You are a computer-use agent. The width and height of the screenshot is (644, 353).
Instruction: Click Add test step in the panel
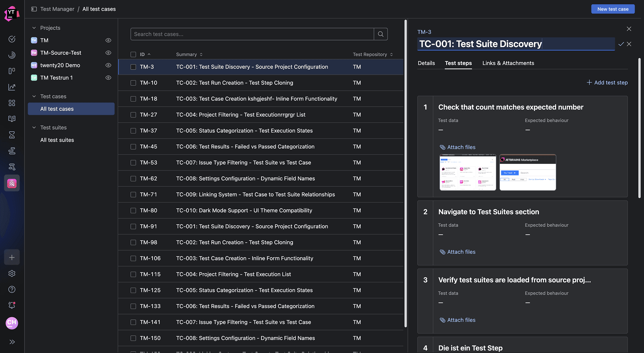(x=607, y=83)
